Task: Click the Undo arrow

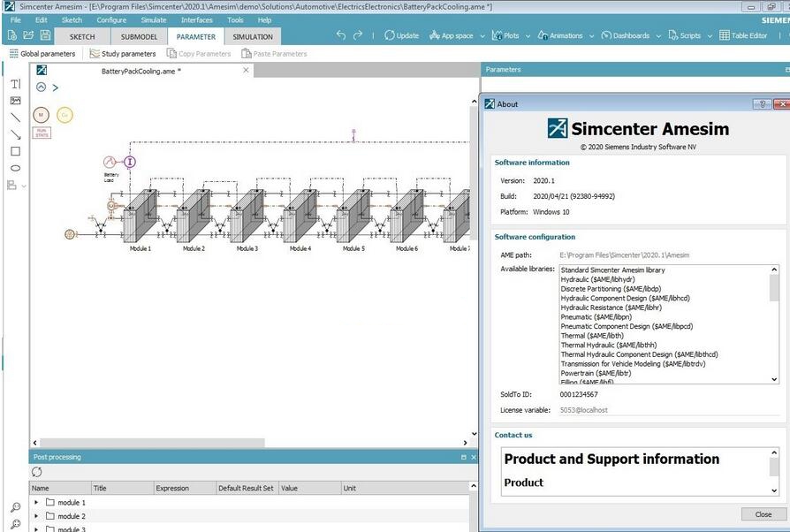Action: coord(341,35)
